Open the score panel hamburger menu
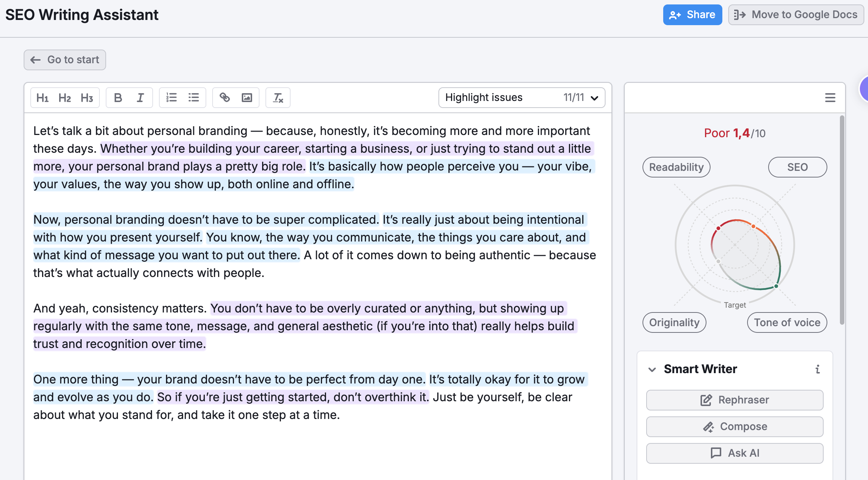 coord(829,97)
